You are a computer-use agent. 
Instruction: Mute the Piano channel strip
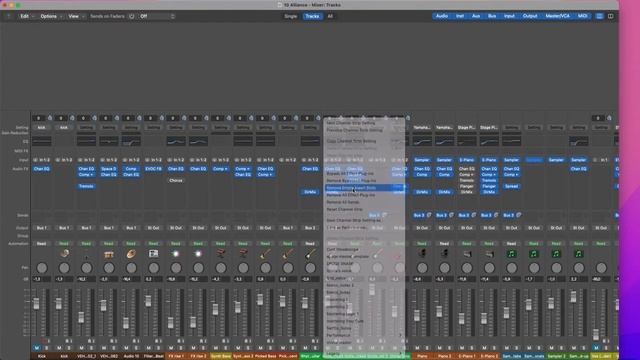[417, 348]
